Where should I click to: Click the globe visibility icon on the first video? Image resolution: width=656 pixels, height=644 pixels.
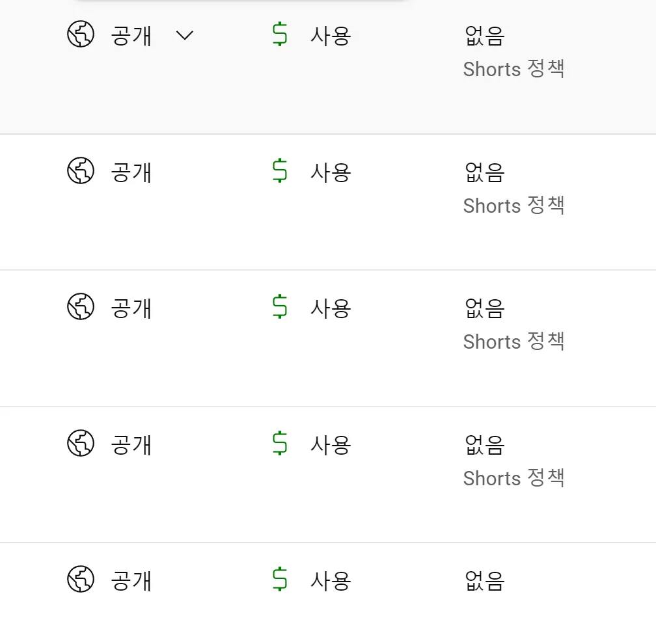(81, 36)
